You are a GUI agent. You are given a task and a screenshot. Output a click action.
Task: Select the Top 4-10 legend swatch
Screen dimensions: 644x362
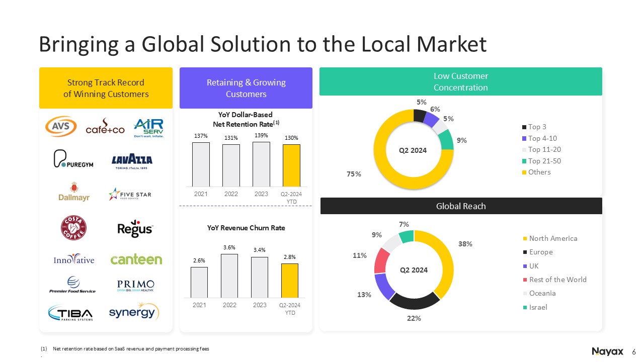(x=524, y=138)
